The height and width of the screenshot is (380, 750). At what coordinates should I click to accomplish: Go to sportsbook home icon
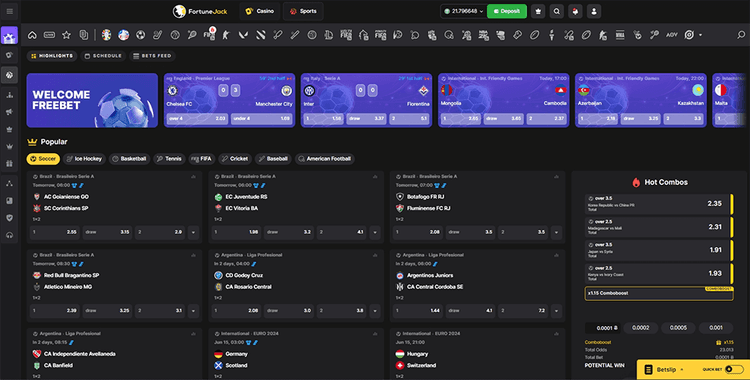tap(32, 35)
